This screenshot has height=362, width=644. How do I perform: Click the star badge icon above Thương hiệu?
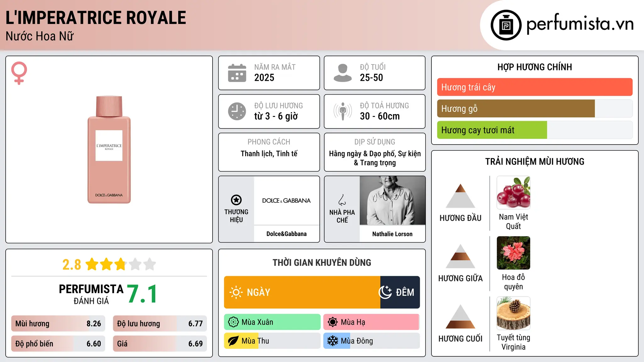(236, 200)
